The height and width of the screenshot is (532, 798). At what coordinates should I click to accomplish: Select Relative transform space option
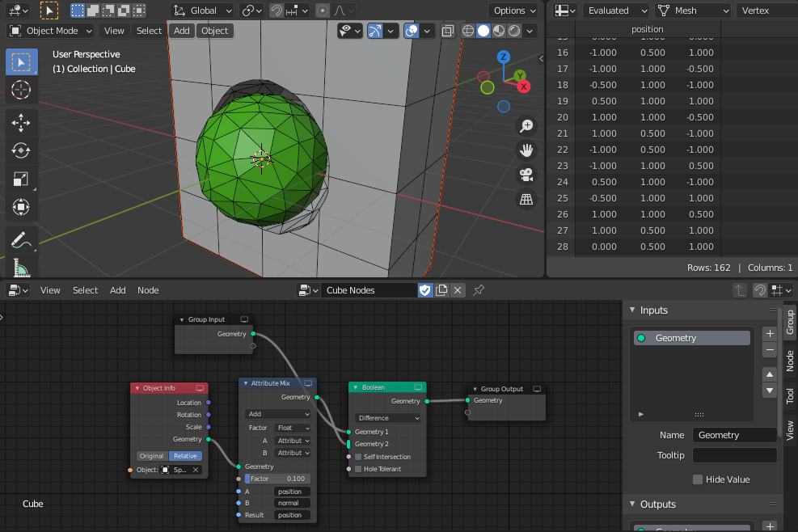tap(185, 456)
